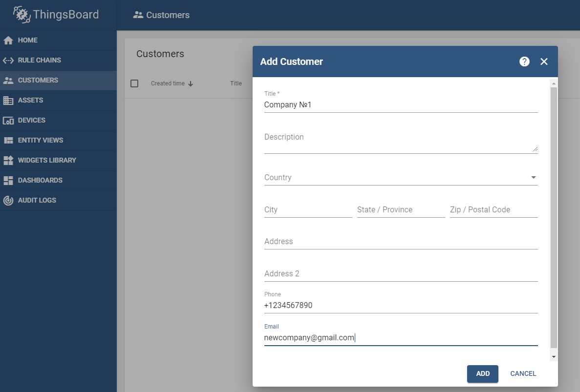The height and width of the screenshot is (392, 580).
Task: Tick the select-all customers checkbox
Action: (134, 83)
